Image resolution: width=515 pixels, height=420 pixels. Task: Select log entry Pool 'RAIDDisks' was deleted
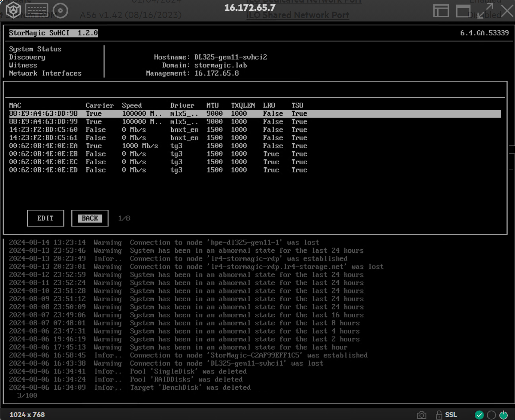(126, 380)
